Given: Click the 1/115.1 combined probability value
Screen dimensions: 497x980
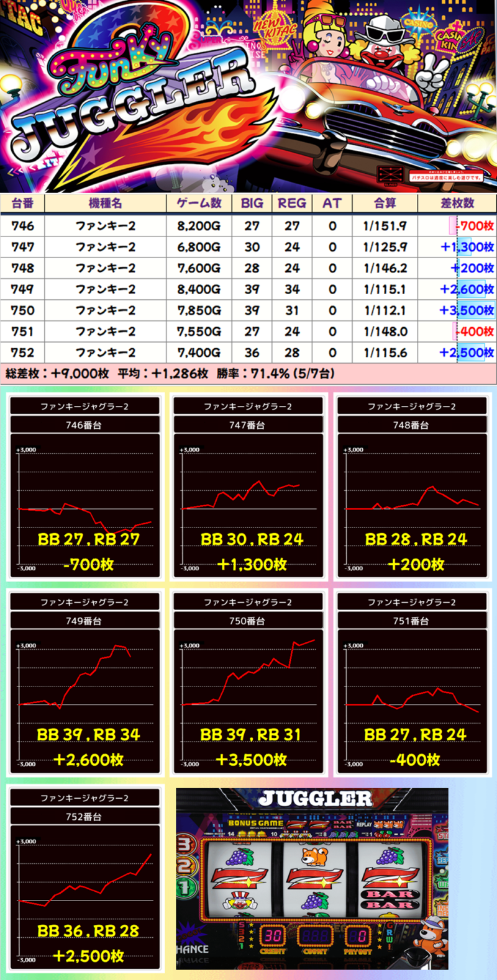Looking at the screenshot, I should (385, 289).
